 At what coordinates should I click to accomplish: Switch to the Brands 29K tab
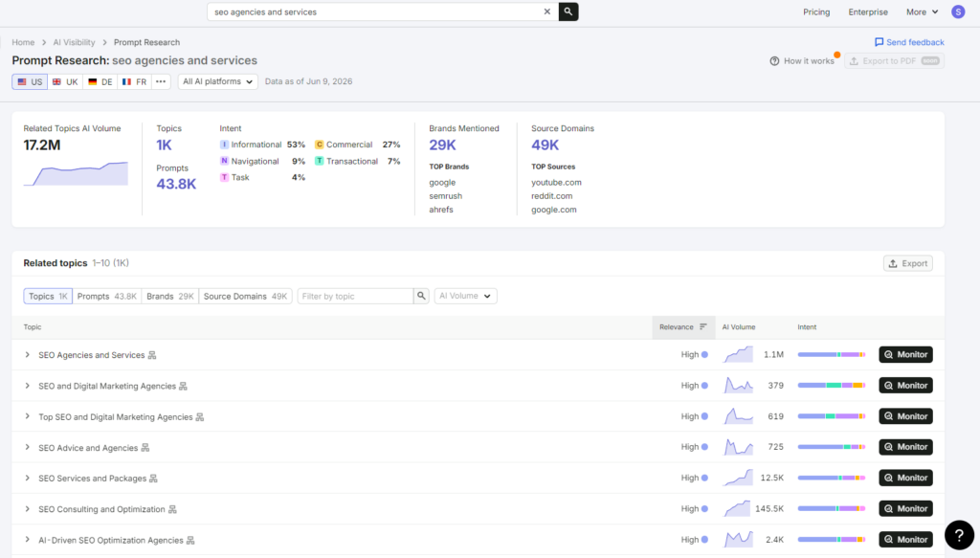tap(170, 296)
